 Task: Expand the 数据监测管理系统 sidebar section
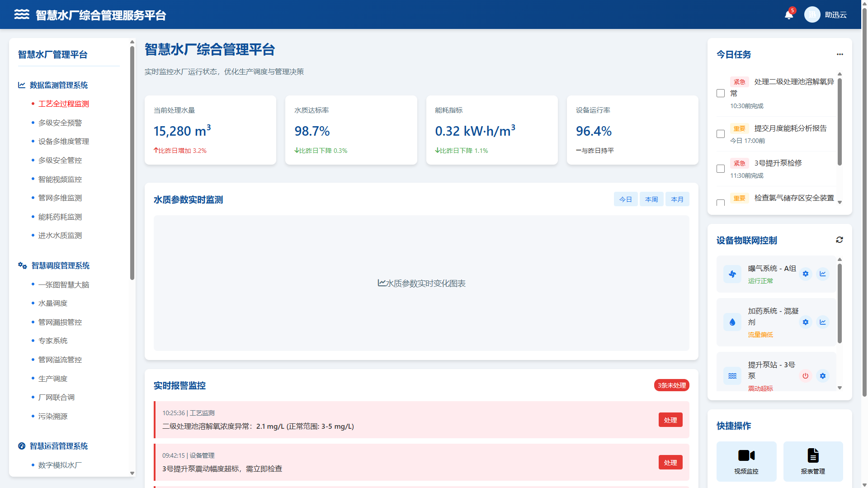(x=58, y=85)
